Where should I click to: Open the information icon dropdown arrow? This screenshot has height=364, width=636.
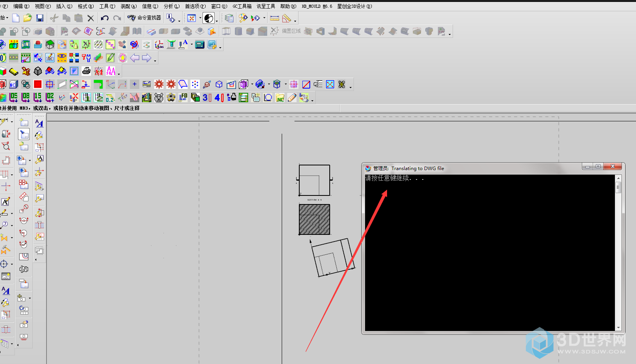(x=179, y=21)
